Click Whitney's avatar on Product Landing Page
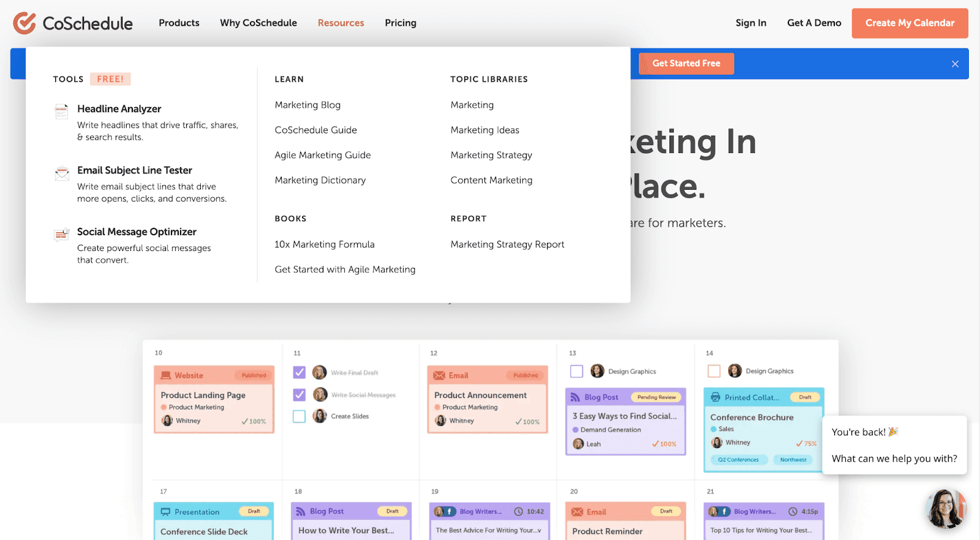The image size is (980, 540). (167, 421)
